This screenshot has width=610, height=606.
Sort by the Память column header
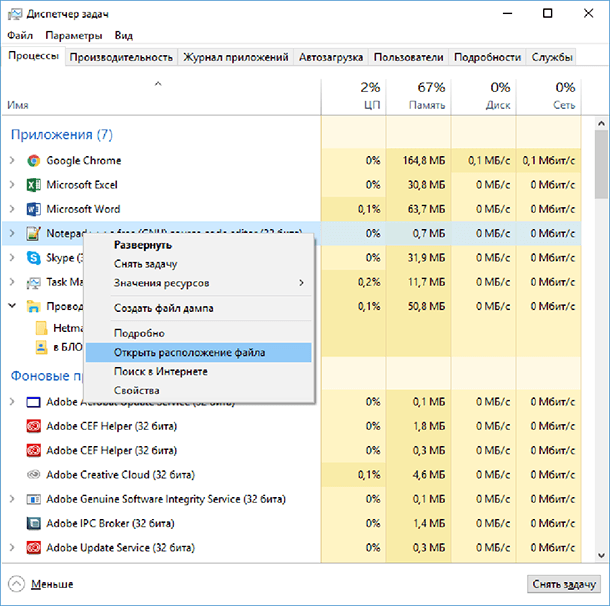tap(418, 96)
